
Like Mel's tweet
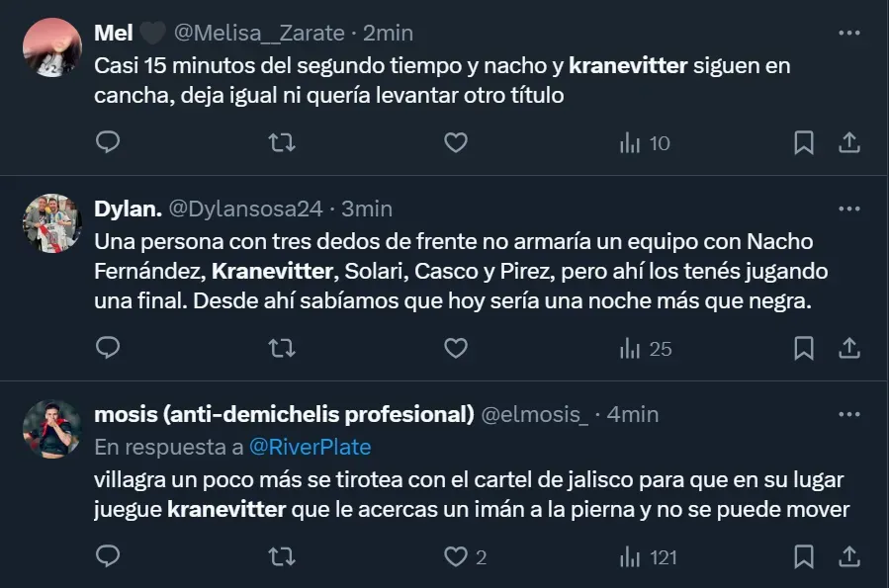click(x=455, y=143)
